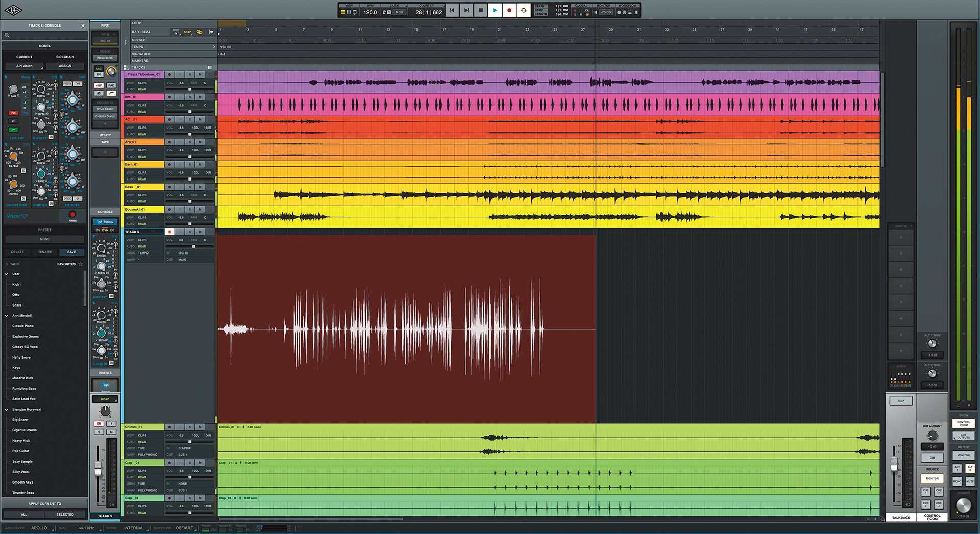This screenshot has width=980, height=534.
Task: Toggle the MONO output button
Action: click(x=957, y=481)
